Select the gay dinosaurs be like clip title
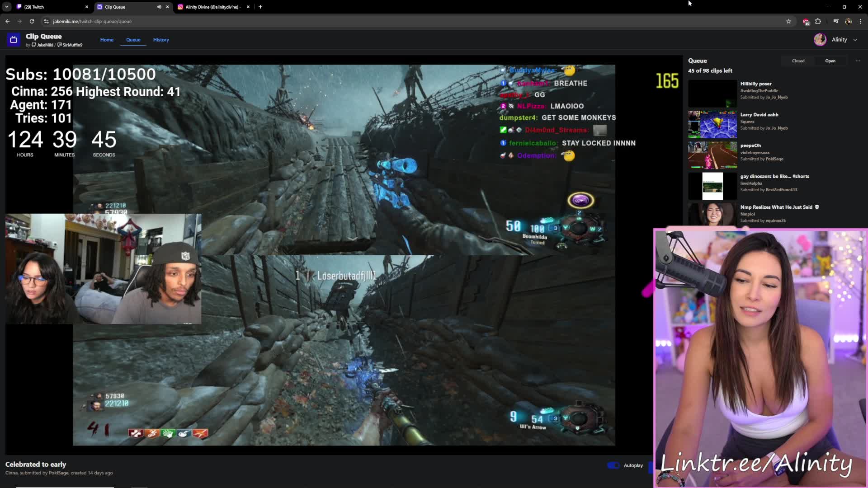This screenshot has width=868, height=488. click(x=774, y=176)
